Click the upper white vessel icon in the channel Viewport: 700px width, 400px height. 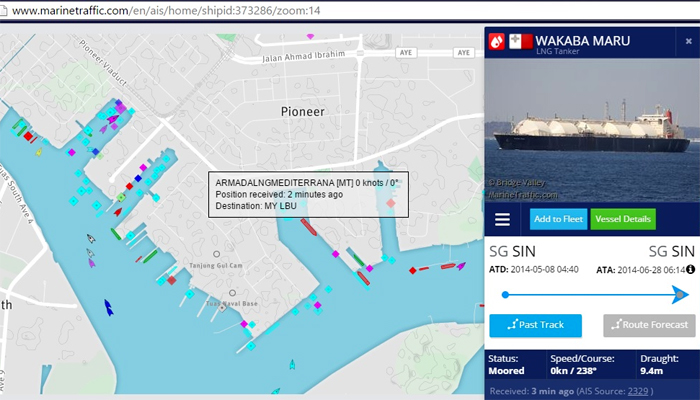[x=91, y=238]
